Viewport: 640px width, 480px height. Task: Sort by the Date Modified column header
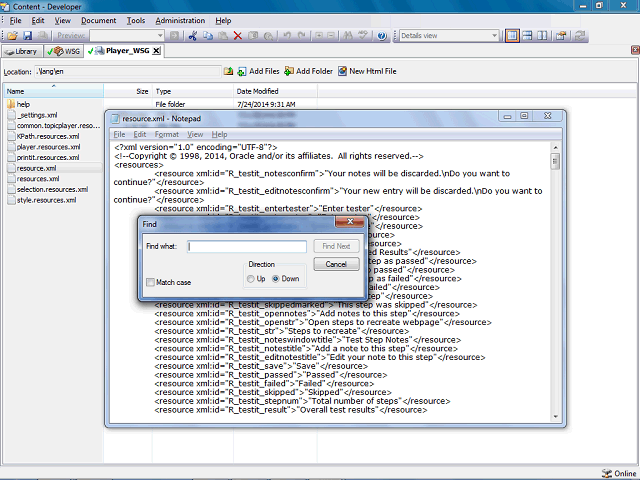(276, 91)
